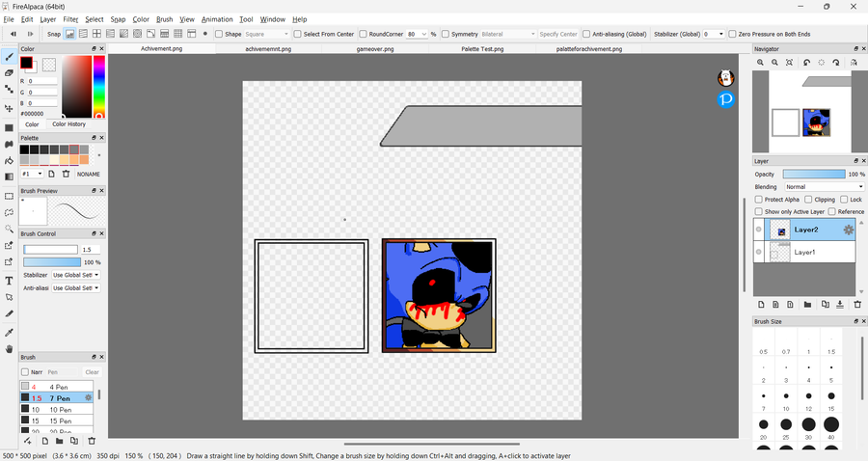This screenshot has width=868, height=461.
Task: Click the Specify Center button
Action: 558,34
